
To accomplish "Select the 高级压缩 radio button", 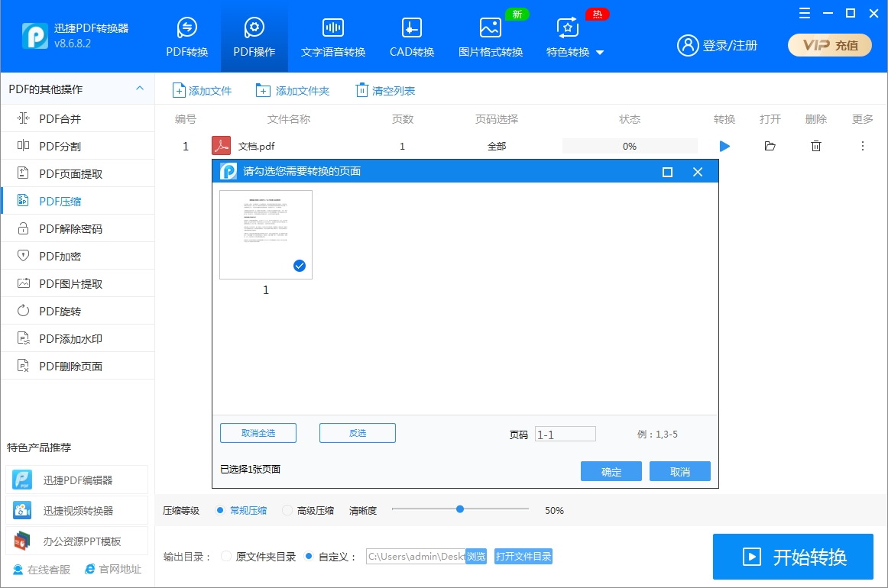I will [287, 510].
